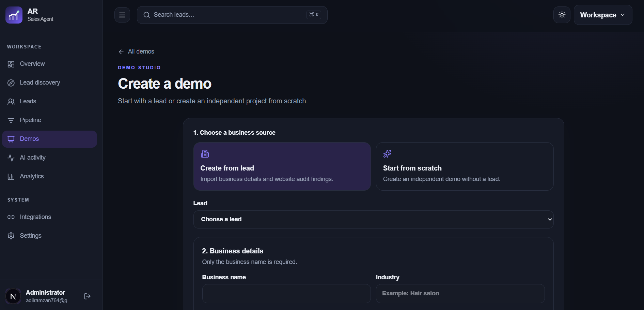The height and width of the screenshot is (310, 644).
Task: Click the Integrations link icon
Action: click(x=11, y=217)
